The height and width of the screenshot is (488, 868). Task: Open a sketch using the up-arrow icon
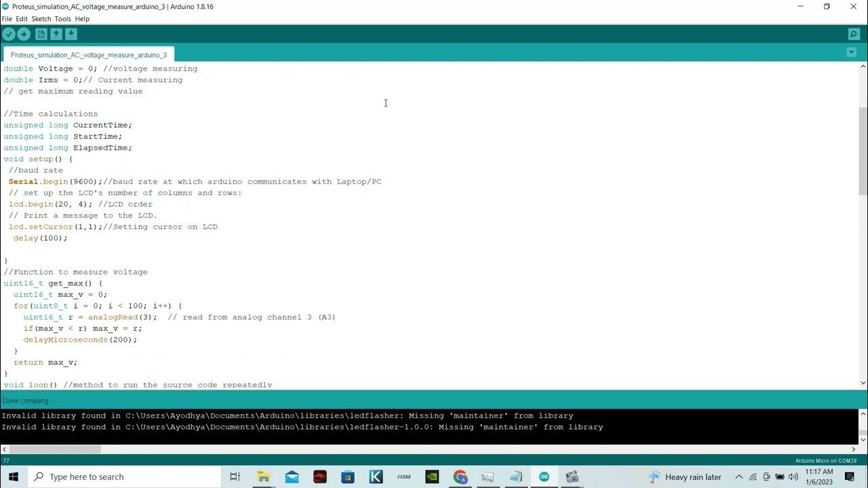(x=56, y=34)
